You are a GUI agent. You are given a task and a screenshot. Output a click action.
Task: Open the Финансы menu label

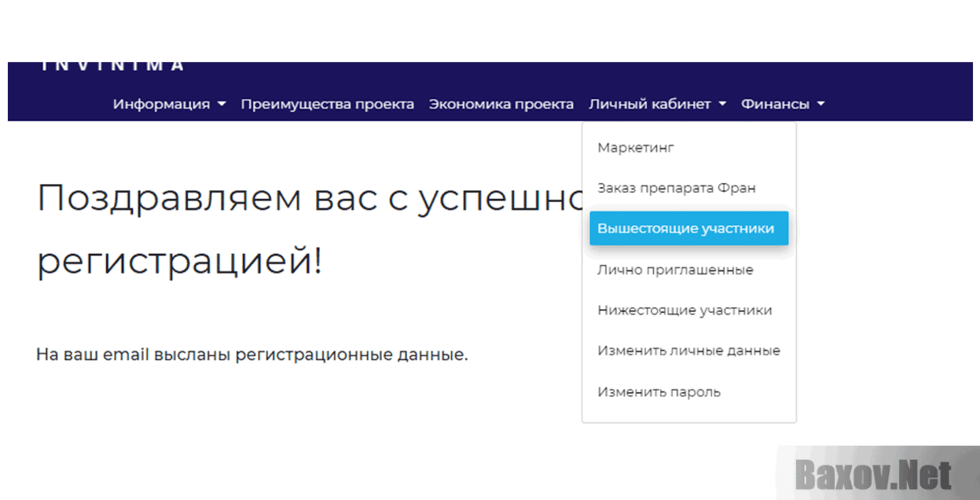[x=775, y=105]
